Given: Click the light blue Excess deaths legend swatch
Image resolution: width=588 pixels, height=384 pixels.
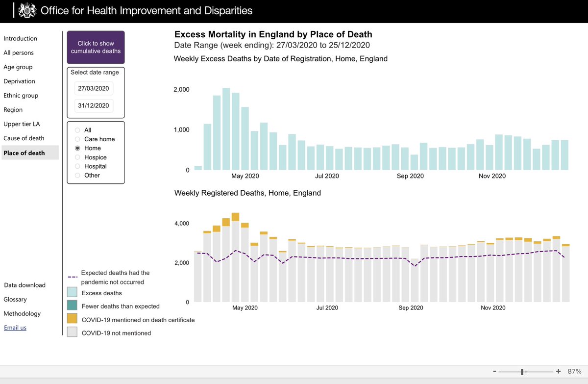Looking at the screenshot, I should pos(72,293).
